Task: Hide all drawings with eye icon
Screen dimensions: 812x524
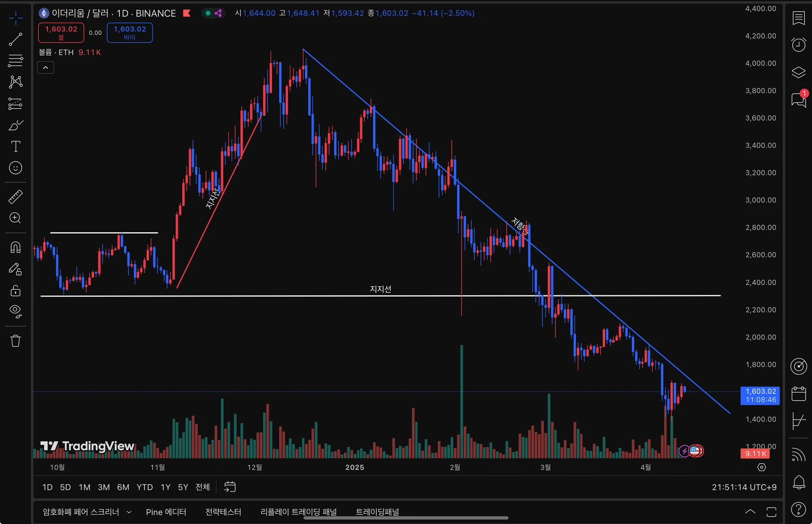Action: click(x=16, y=311)
